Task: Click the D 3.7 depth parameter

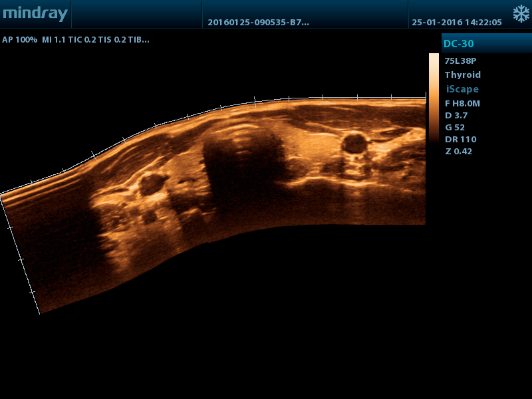Action: 456,115
